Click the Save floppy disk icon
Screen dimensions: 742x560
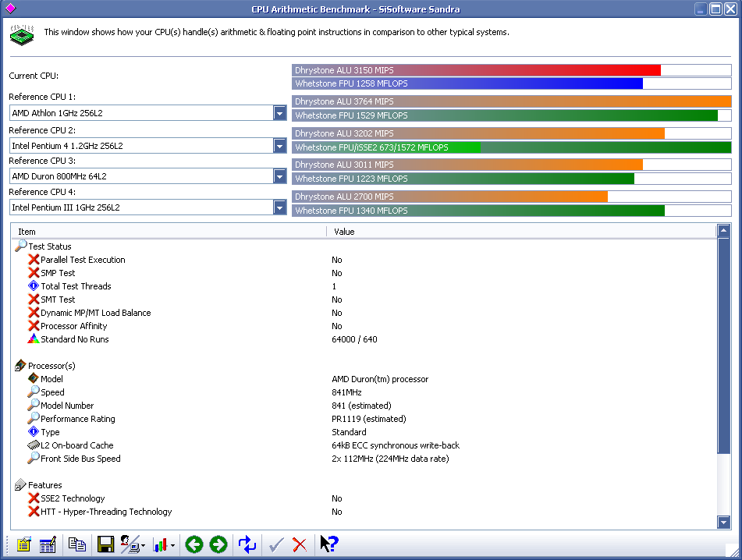point(105,544)
